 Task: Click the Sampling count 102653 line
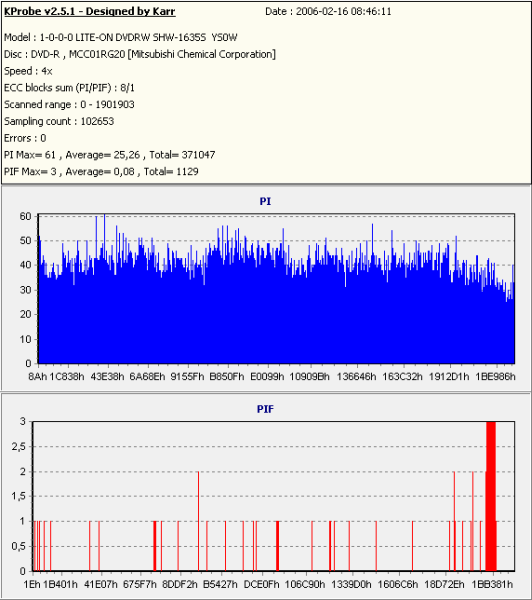coord(59,121)
